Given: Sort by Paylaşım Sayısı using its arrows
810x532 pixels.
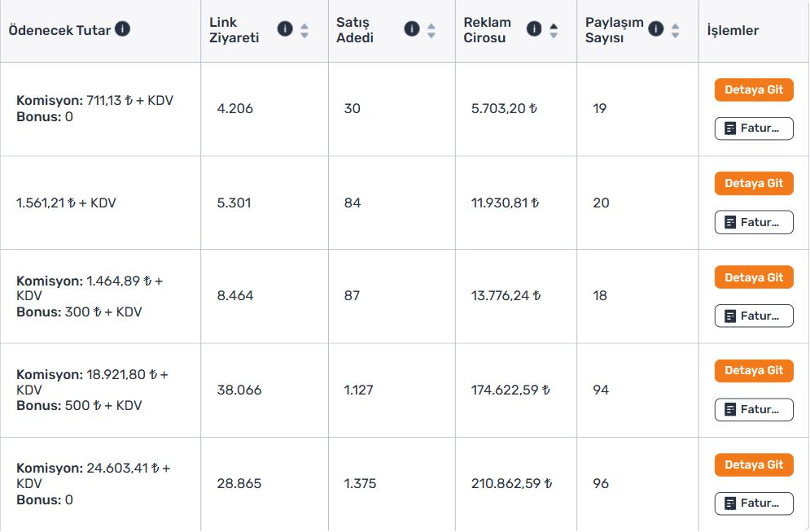Looking at the screenshot, I should [675, 31].
